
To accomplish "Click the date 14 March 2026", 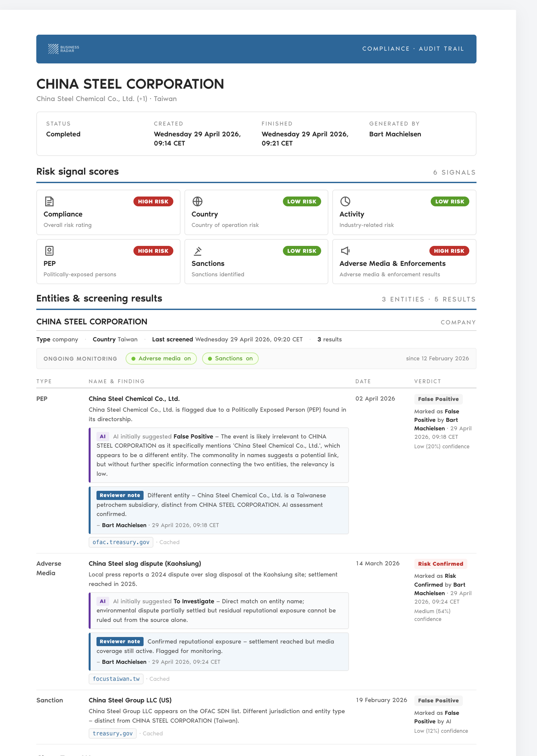I will point(378,563).
